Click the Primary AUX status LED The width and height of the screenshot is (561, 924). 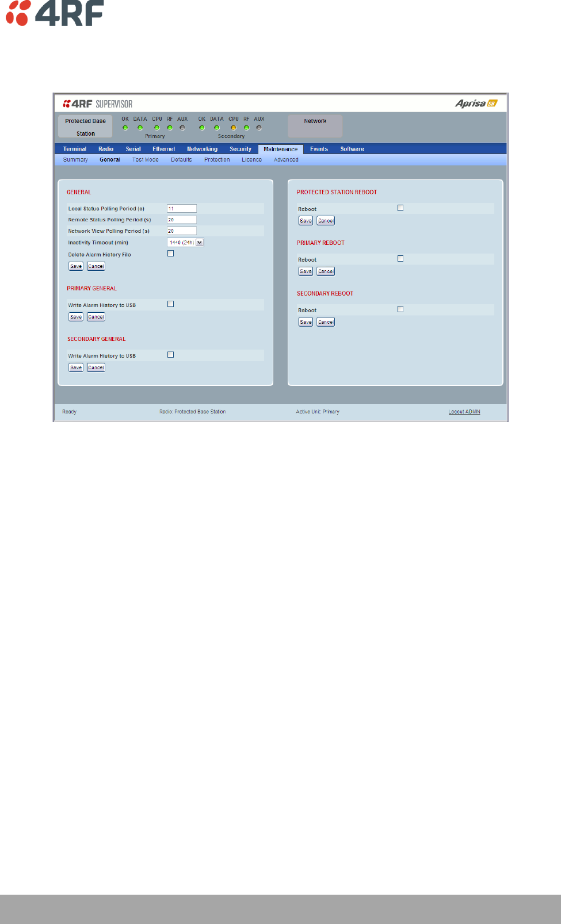(182, 128)
